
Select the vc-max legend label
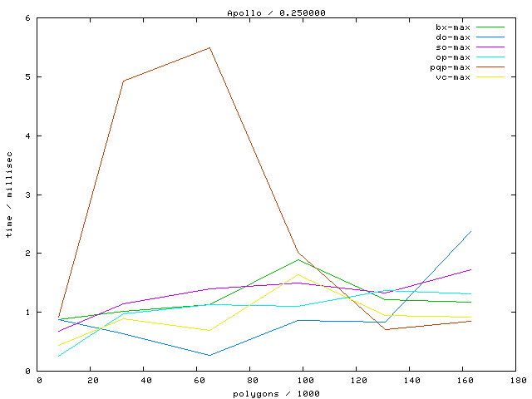453,77
